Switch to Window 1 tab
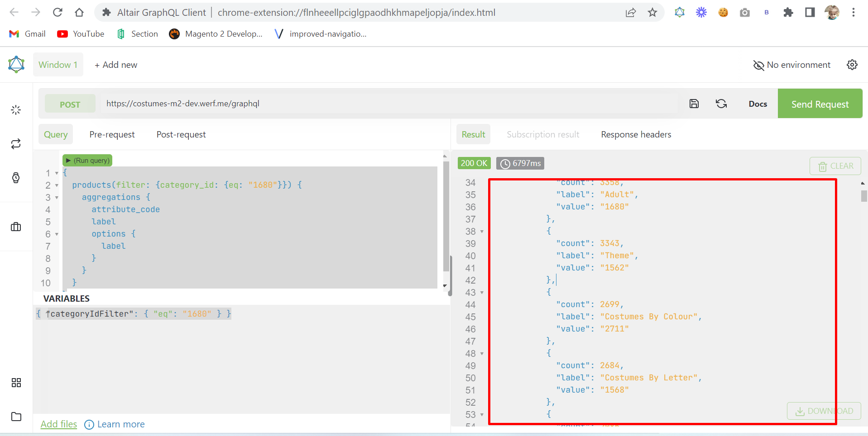The image size is (868, 436). coord(58,65)
